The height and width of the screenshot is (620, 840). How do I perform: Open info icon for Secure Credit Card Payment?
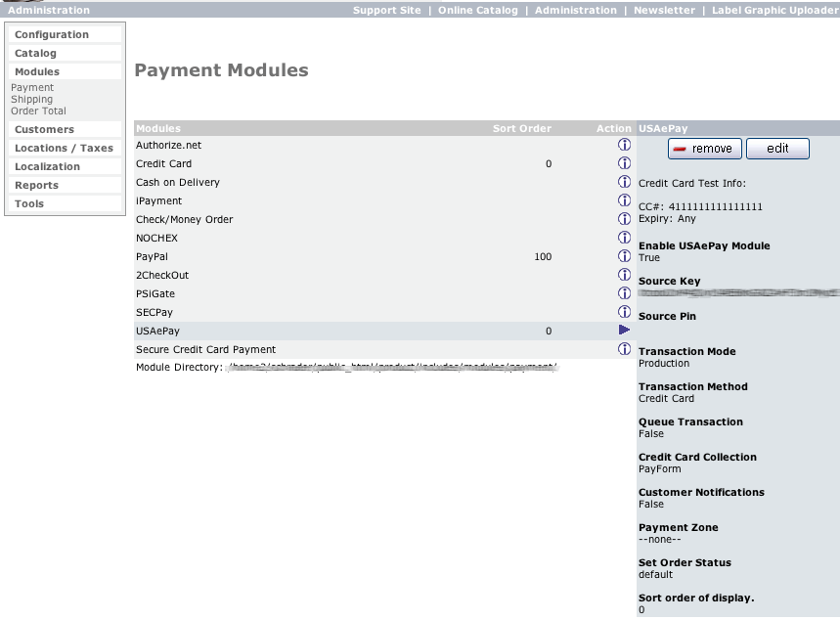(624, 349)
